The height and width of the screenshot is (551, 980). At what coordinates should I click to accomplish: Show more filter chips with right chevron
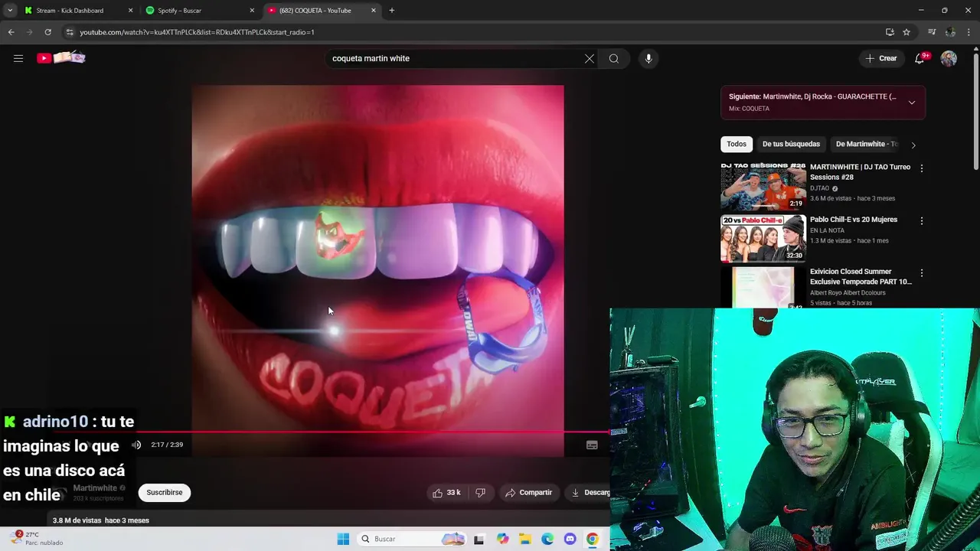913,145
